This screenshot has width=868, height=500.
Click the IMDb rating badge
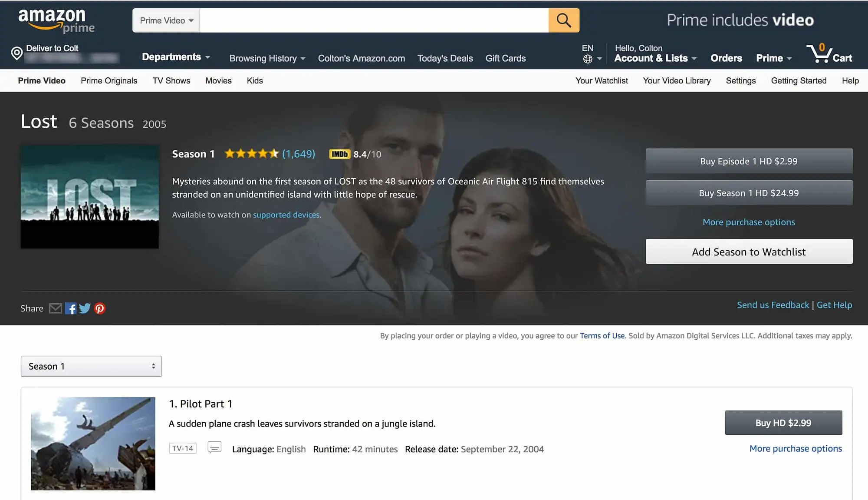(x=340, y=154)
